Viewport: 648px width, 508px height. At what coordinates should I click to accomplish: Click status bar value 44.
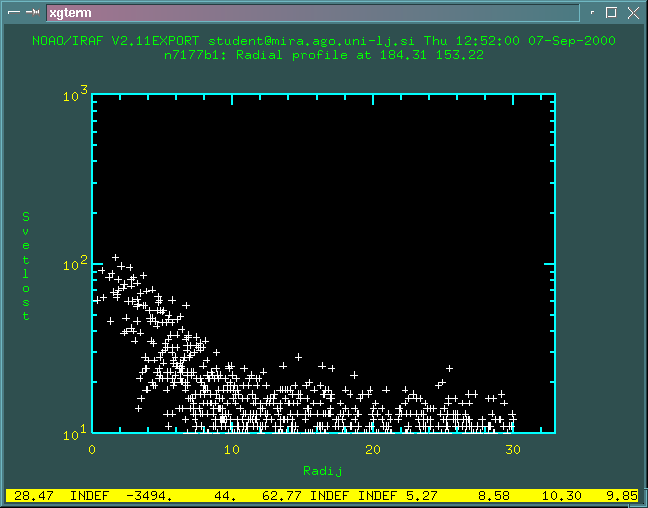(225, 495)
